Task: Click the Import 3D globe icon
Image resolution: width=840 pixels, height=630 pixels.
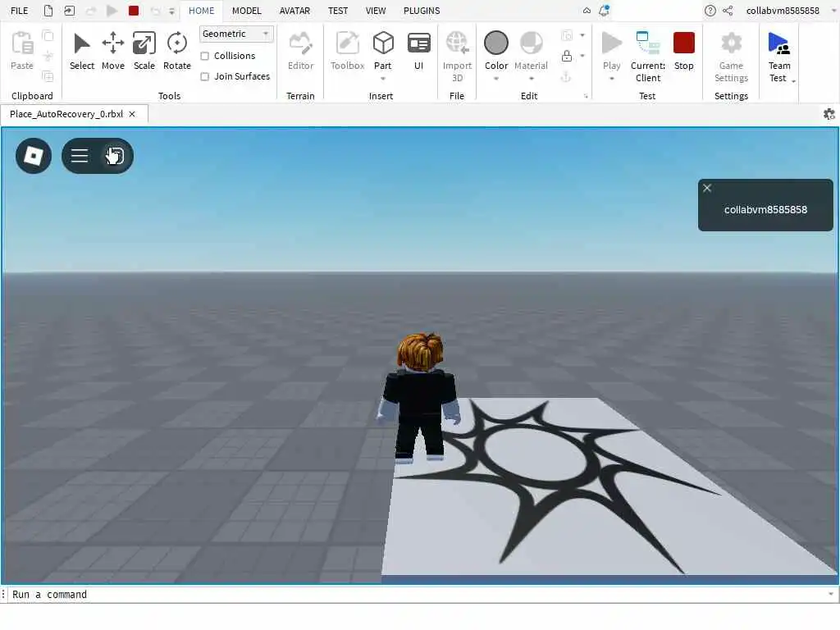Action: (457, 43)
